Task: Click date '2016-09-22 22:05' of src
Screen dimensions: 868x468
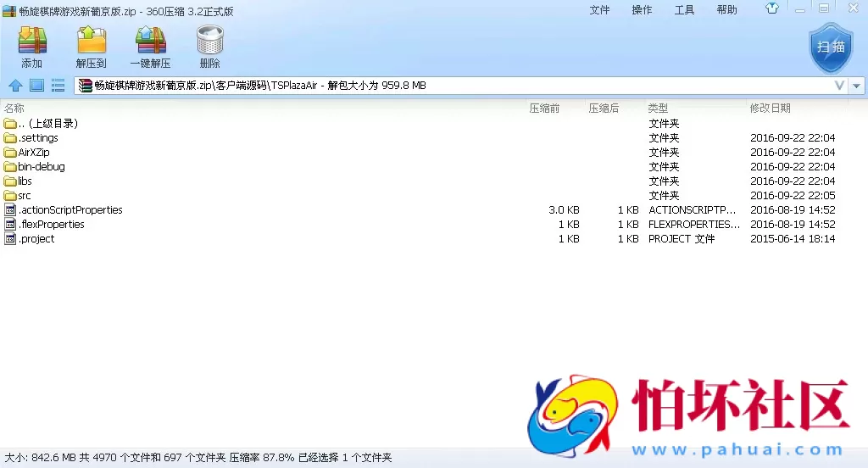Action: pyautogui.click(x=793, y=196)
